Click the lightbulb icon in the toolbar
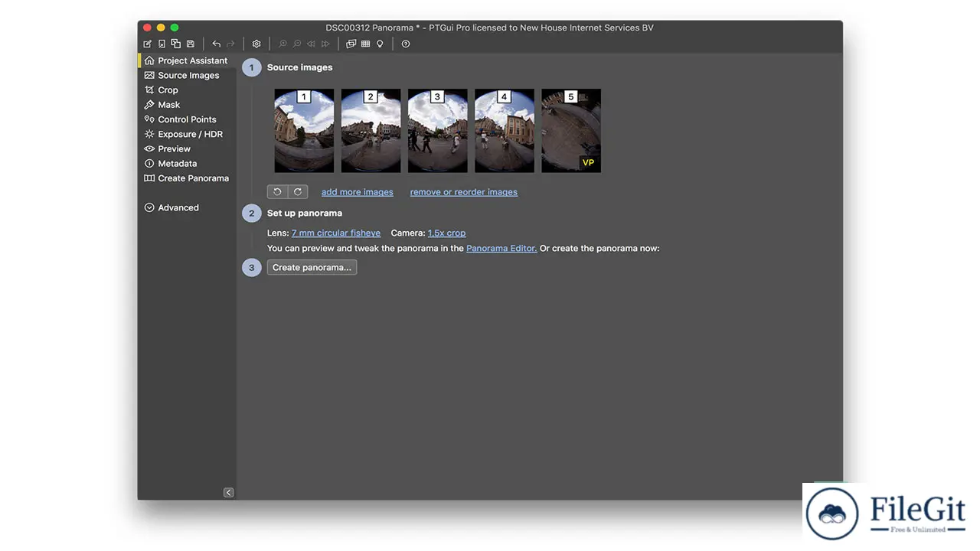The height and width of the screenshot is (551, 980). (x=380, y=44)
